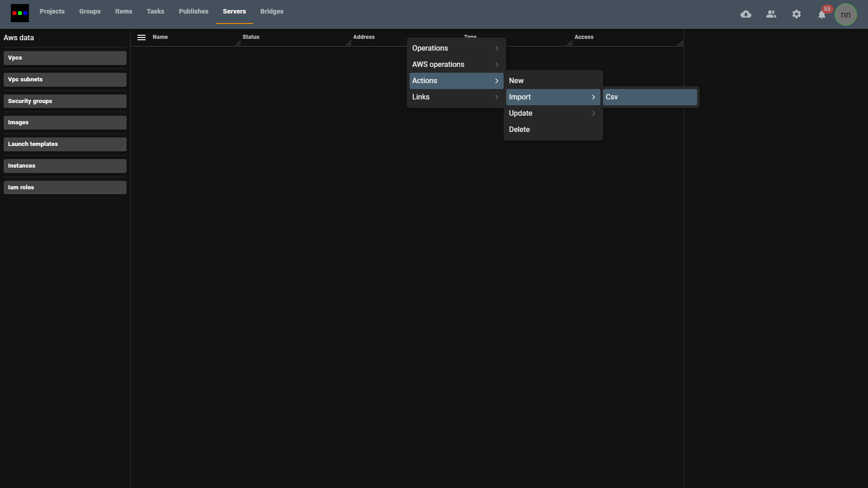The height and width of the screenshot is (488, 868).
Task: Click the nn user avatar
Action: (x=845, y=14)
